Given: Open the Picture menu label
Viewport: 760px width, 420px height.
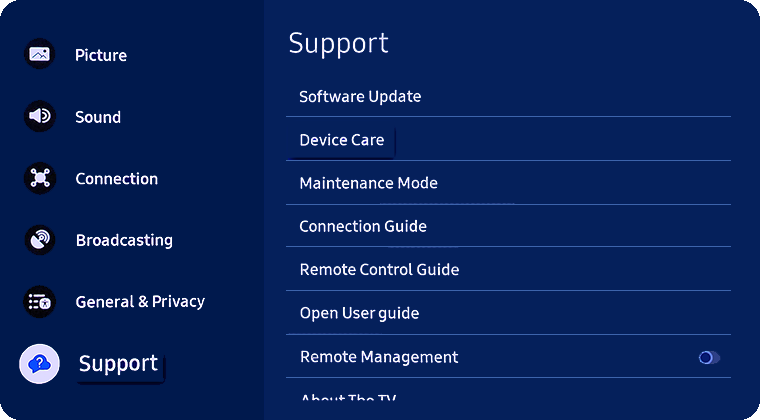Looking at the screenshot, I should pos(101,55).
